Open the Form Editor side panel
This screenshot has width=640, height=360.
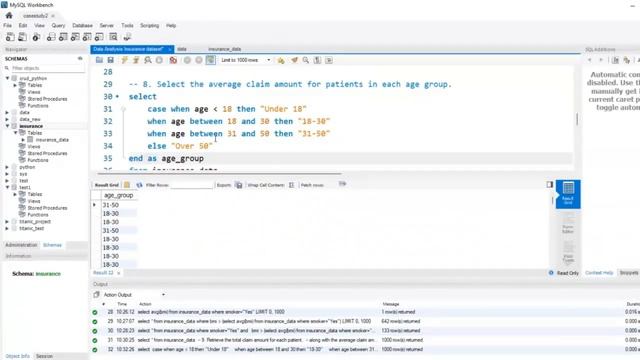(568, 222)
